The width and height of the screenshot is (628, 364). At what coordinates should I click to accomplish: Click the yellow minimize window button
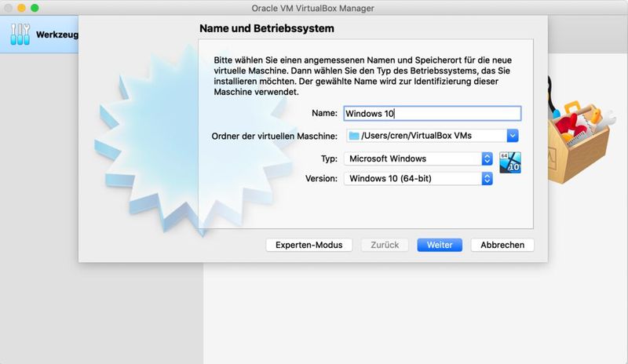[22, 8]
